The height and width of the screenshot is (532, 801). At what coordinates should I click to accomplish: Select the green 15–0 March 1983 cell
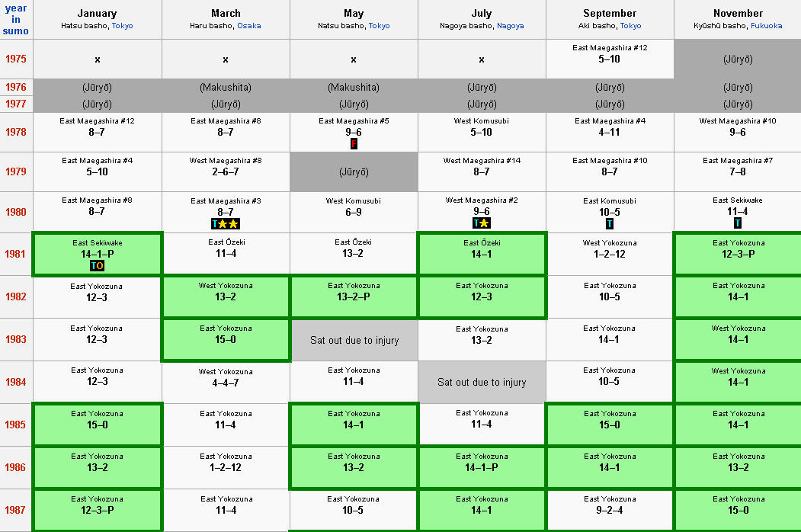pyautogui.click(x=226, y=340)
